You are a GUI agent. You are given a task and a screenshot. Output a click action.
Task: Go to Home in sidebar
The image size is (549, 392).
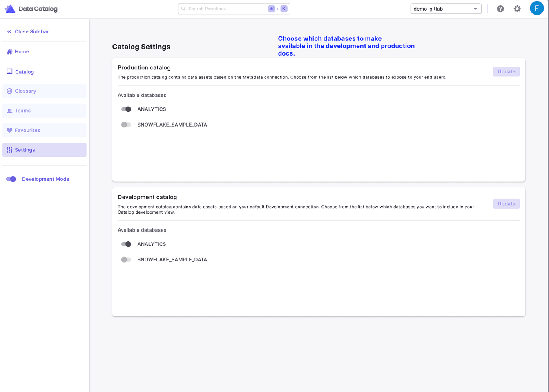click(45, 51)
